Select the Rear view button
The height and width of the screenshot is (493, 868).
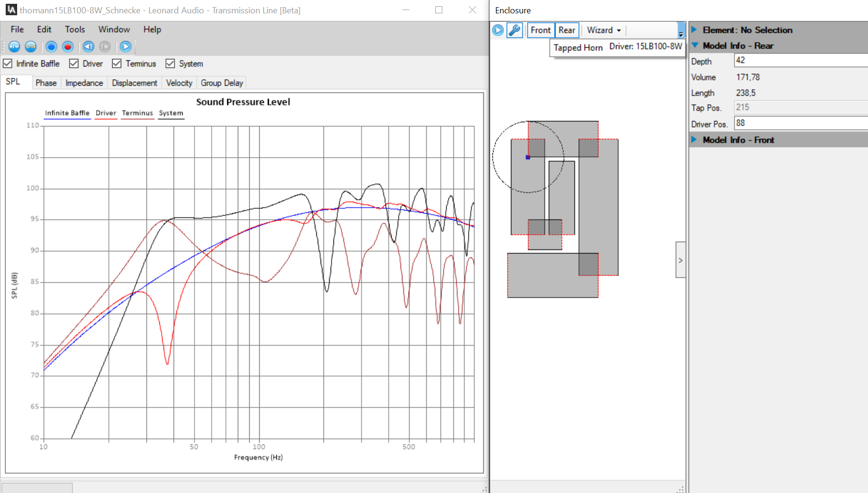click(x=566, y=30)
